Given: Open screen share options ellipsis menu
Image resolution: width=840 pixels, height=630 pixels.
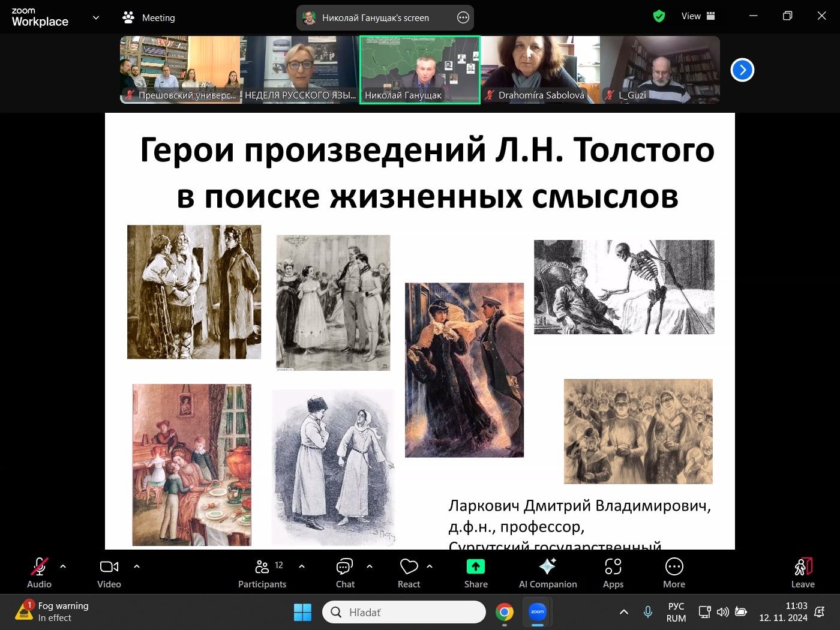Looking at the screenshot, I should [x=463, y=17].
